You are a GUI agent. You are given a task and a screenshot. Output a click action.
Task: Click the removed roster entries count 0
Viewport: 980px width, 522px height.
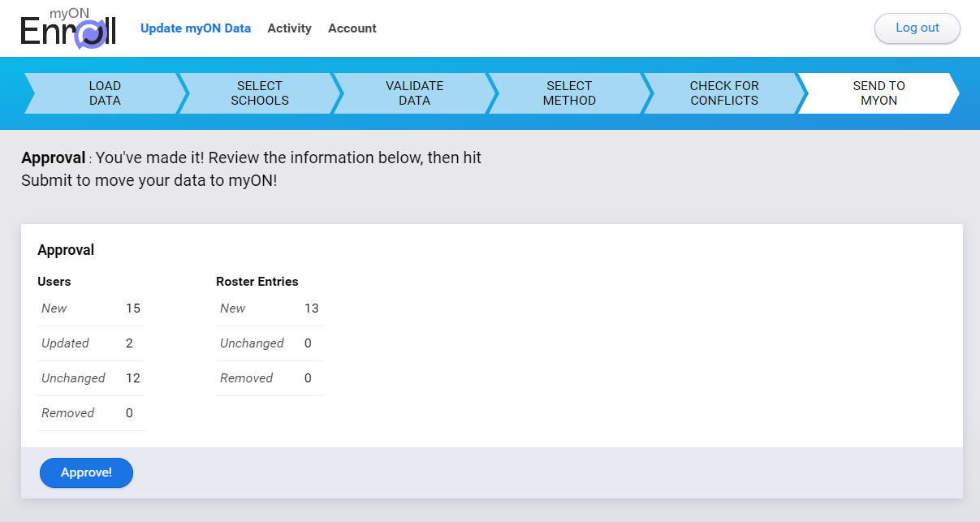[308, 378]
